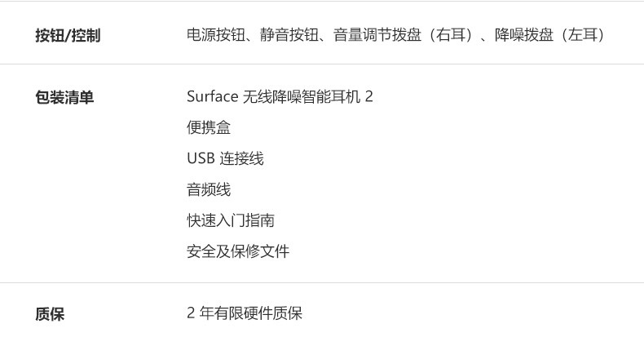Select the USB 连接线 item
Image resolution: width=644 pixels, height=346 pixels.
(x=225, y=159)
